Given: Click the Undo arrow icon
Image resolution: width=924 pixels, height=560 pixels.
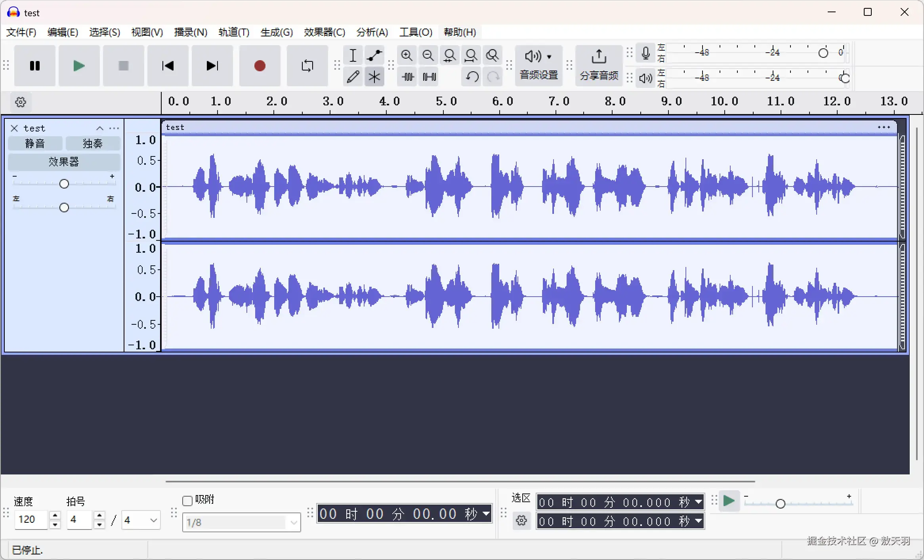Looking at the screenshot, I should point(472,77).
